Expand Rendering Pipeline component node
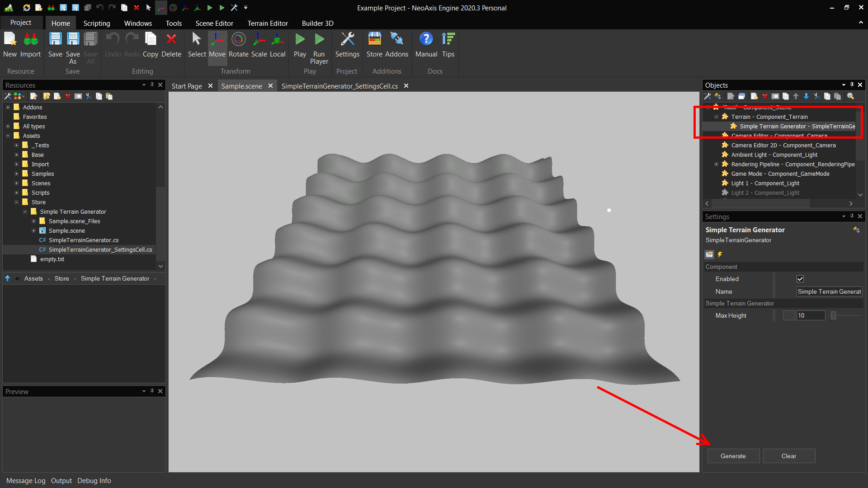 (x=716, y=164)
